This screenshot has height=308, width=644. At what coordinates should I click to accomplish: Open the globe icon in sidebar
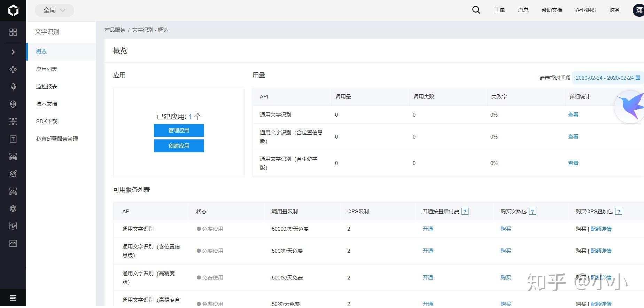[x=13, y=104]
